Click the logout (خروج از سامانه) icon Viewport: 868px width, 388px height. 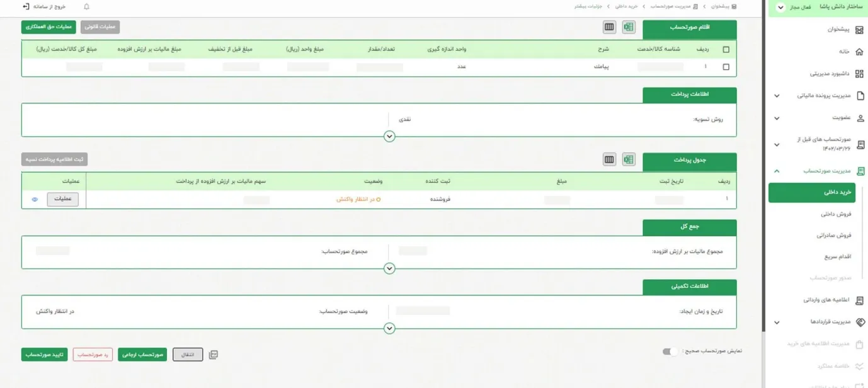pyautogui.click(x=25, y=7)
